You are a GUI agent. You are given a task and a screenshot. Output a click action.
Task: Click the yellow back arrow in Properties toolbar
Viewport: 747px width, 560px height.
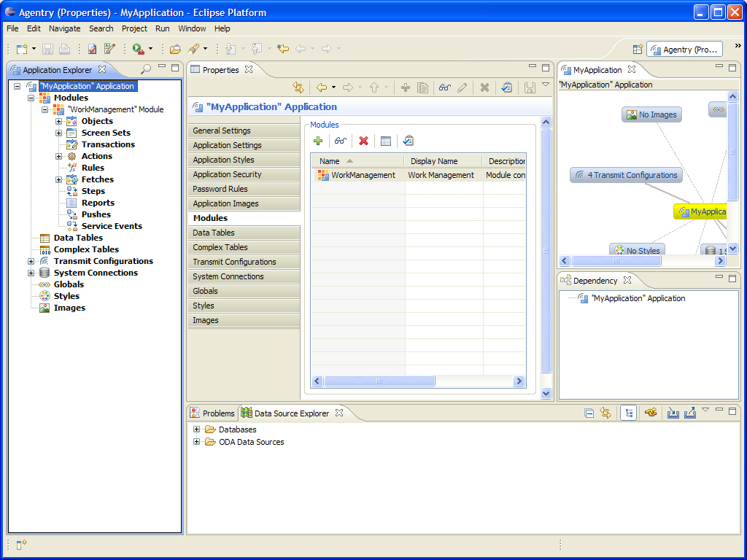click(322, 87)
